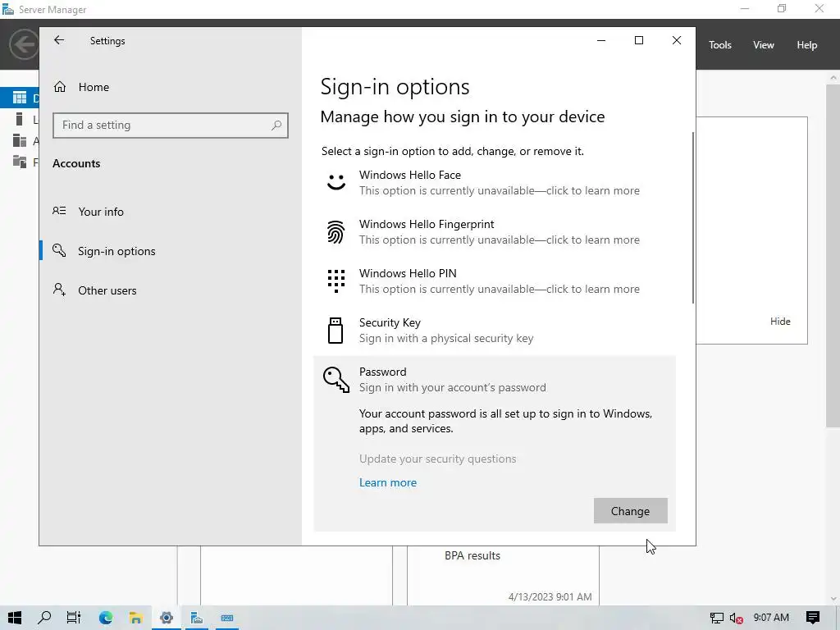Click network status tray icon
The width and height of the screenshot is (840, 630).
(x=716, y=618)
